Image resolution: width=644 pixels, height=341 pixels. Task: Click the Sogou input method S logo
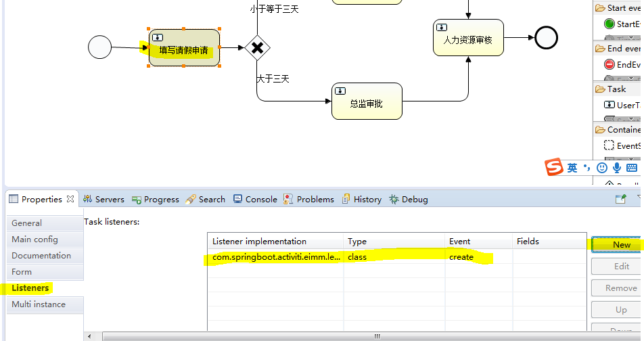coord(554,167)
